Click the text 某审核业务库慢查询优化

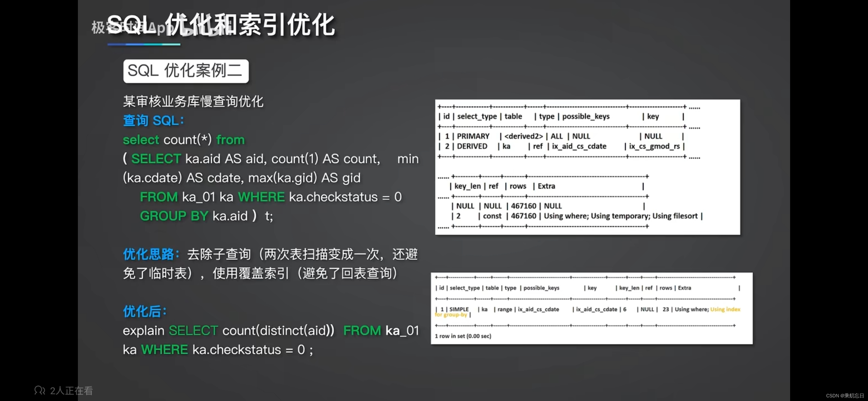[x=193, y=101]
